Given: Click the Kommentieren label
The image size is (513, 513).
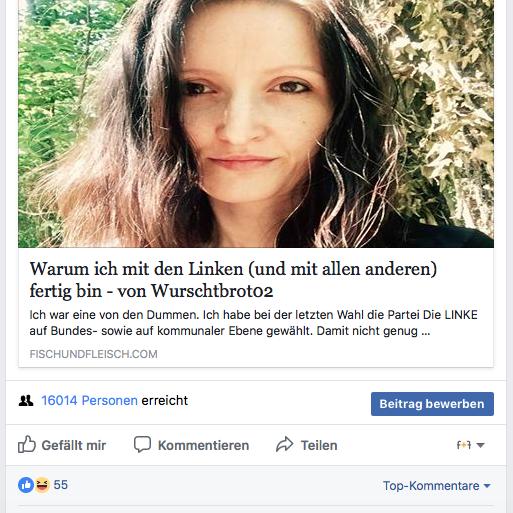Looking at the screenshot, I should pyautogui.click(x=203, y=445).
